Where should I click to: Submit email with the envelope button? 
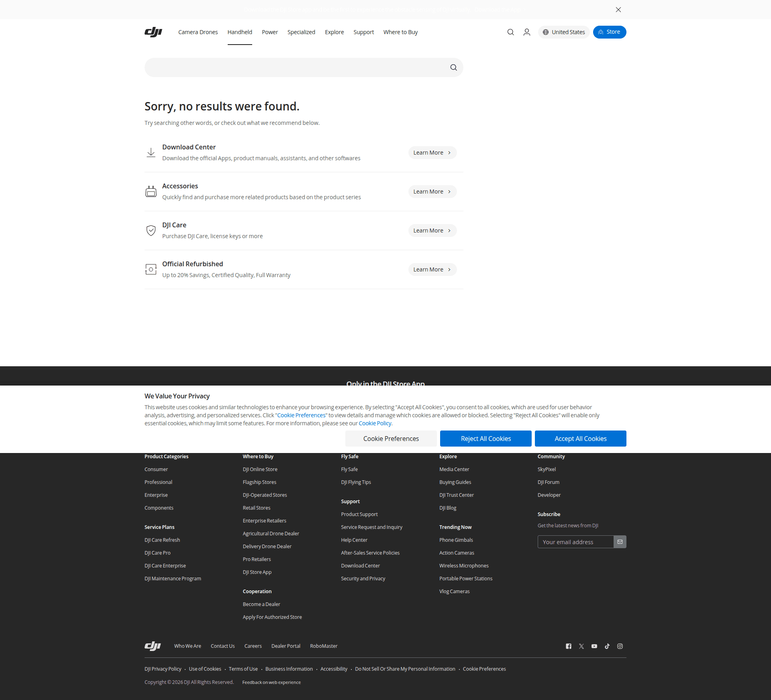point(620,542)
